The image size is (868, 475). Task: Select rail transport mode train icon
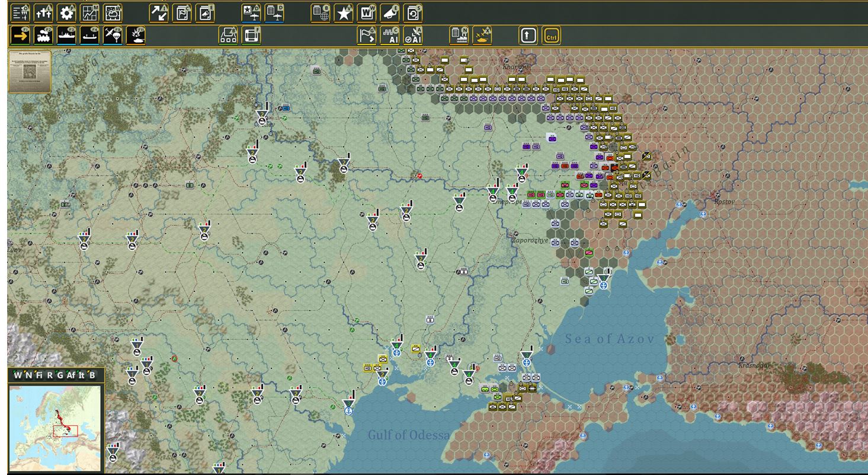pyautogui.click(x=44, y=34)
